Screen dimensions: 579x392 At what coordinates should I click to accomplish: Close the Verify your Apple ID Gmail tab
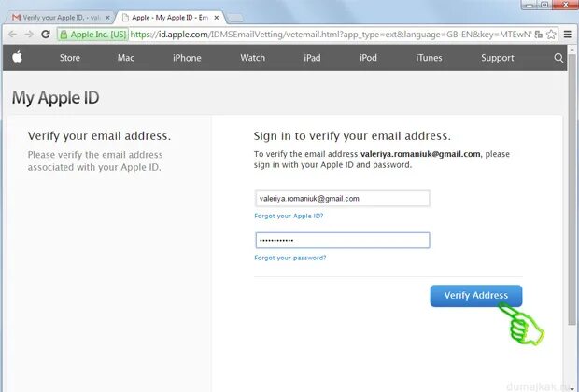pyautogui.click(x=107, y=18)
